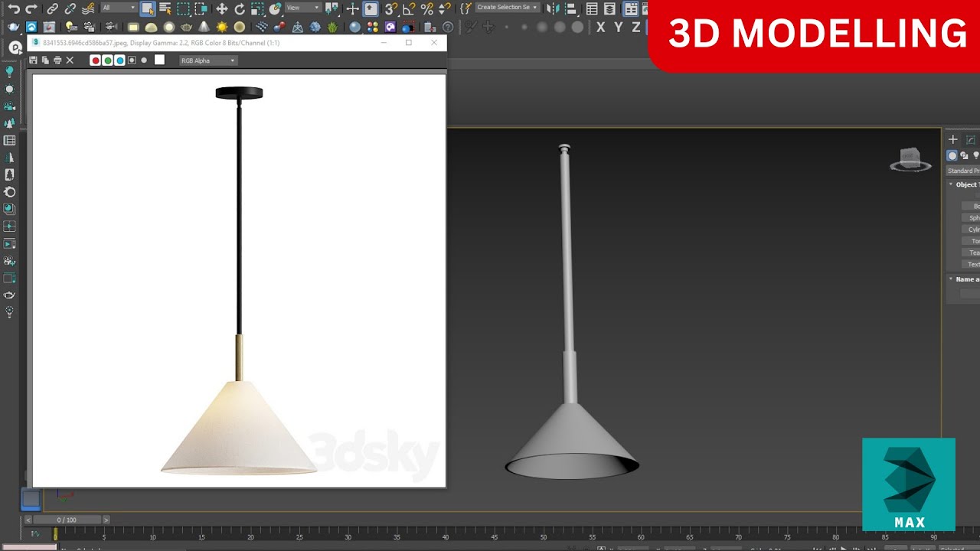Screen dimensions: 980x551
Task: Click the question mark help icon
Action: point(448,27)
